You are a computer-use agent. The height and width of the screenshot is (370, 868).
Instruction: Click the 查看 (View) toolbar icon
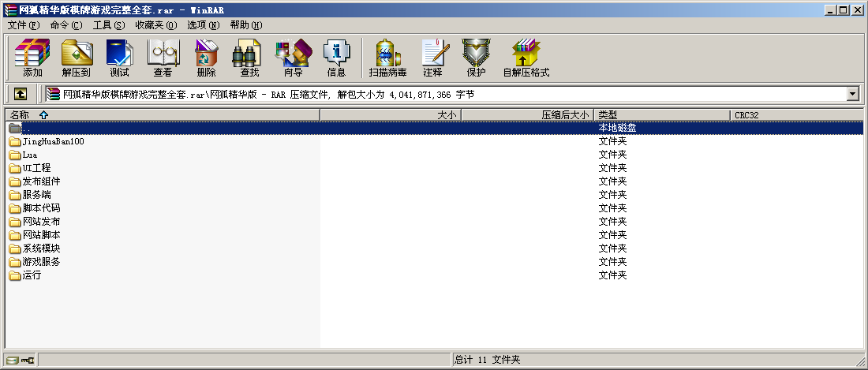(163, 53)
